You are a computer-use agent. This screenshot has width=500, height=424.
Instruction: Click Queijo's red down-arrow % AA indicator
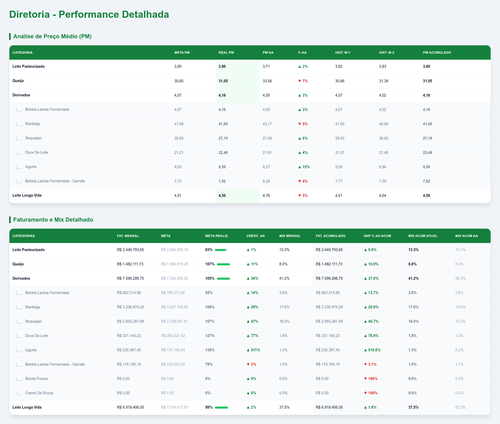(303, 81)
